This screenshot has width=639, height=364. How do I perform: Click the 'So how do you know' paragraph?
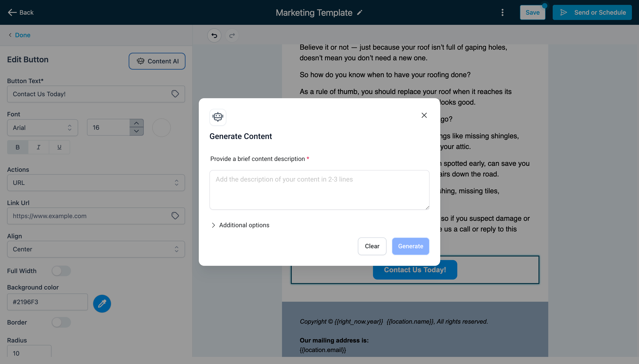pos(385,75)
